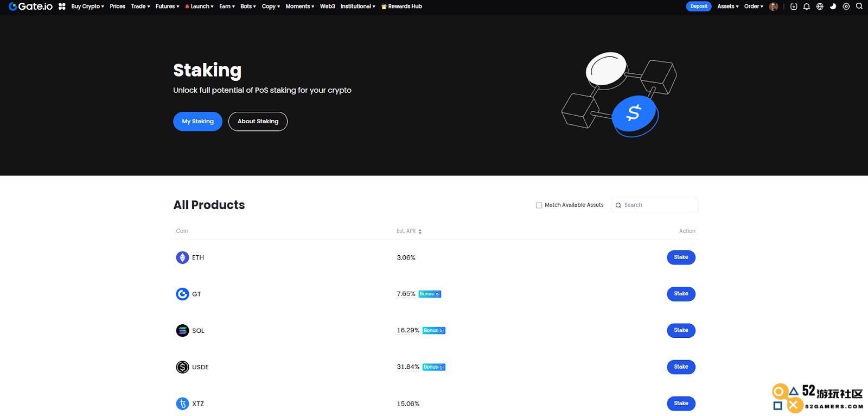Expand the Moments dropdown
Image resolution: width=868 pixels, height=416 pixels.
point(300,7)
